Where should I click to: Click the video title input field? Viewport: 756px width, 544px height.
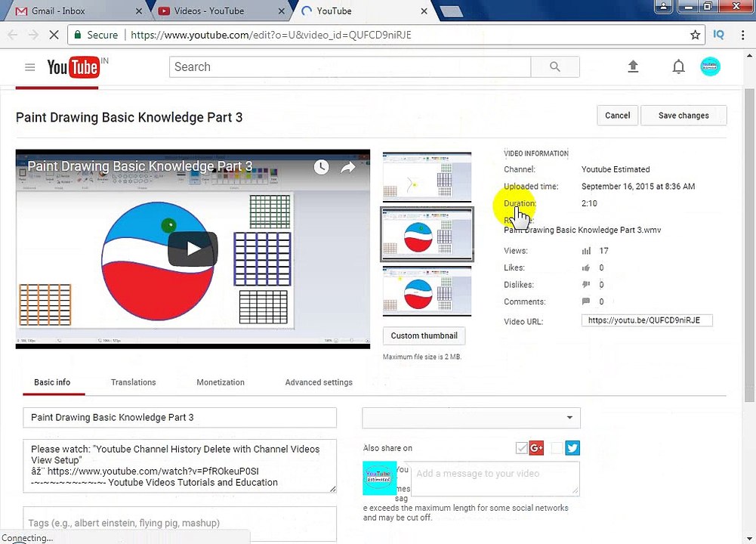180,418
